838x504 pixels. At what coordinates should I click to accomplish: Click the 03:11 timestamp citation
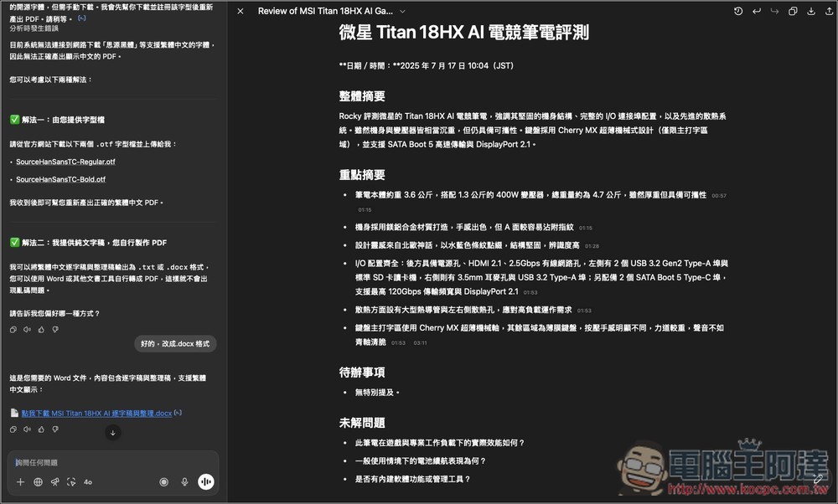420,342
